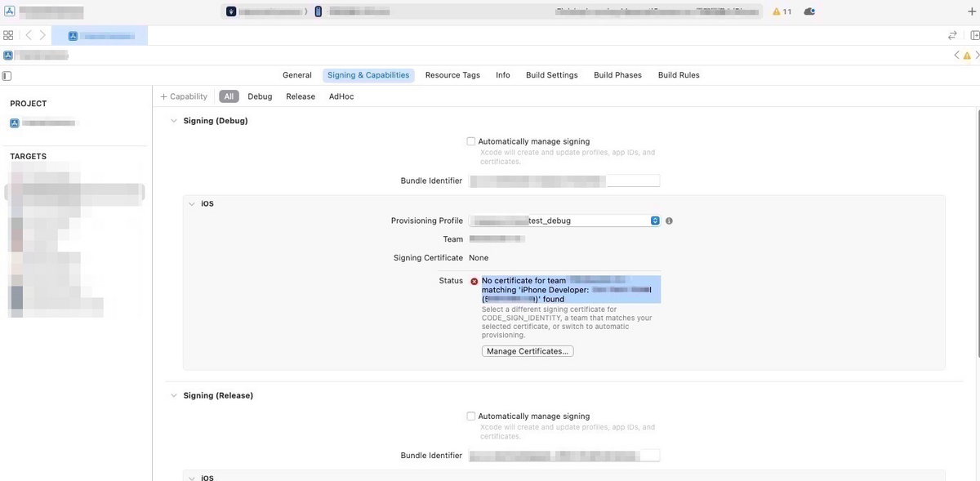Click the Manage Certificates button
Screen dimensions: 980x481
527,350
